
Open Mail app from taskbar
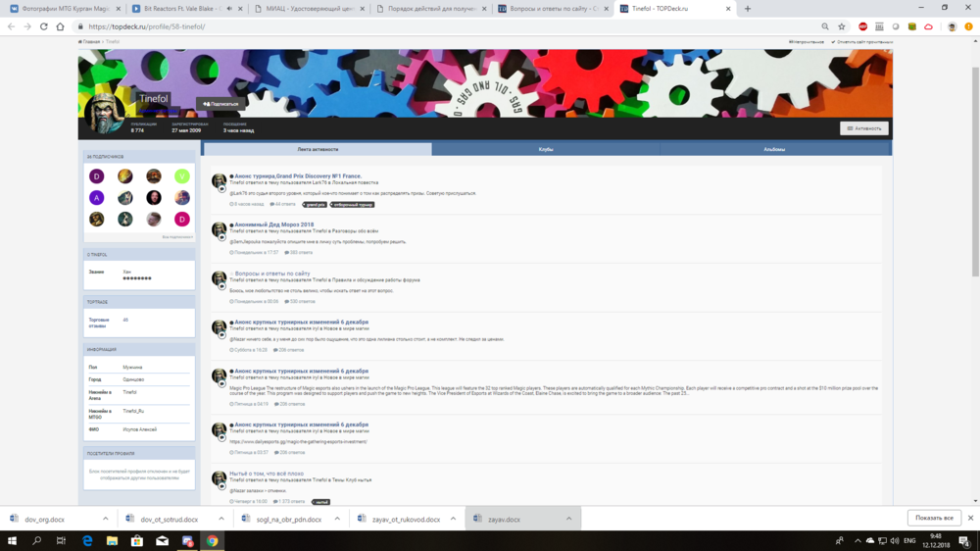point(162,541)
